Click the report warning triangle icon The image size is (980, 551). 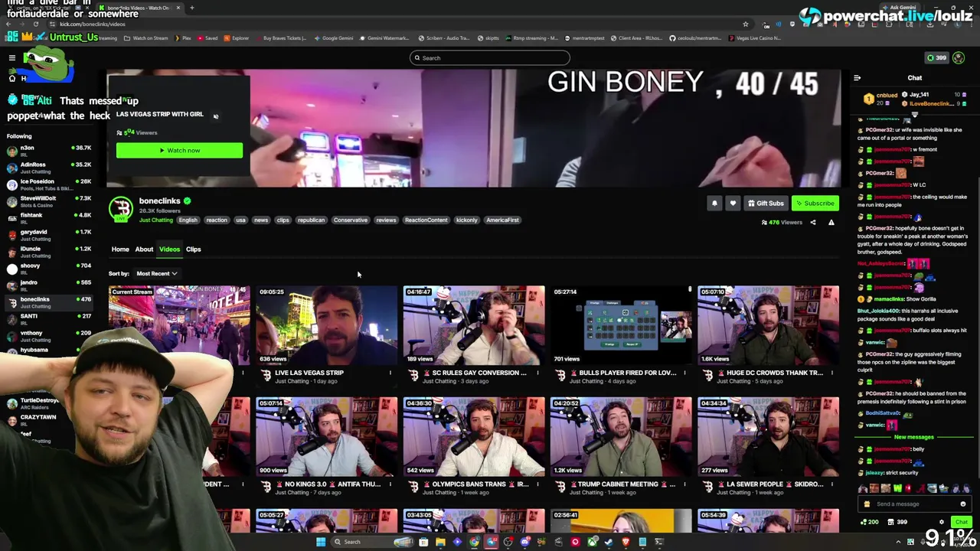(831, 223)
